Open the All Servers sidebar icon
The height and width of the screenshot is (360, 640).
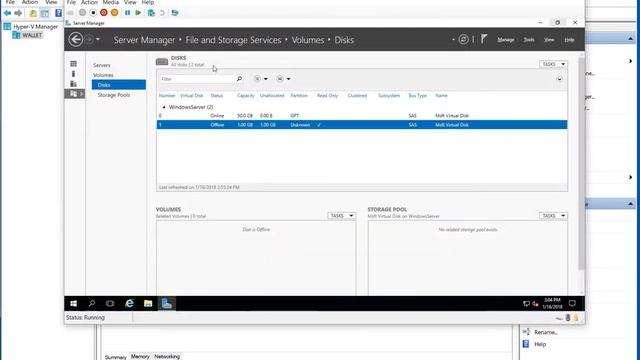pos(73,84)
